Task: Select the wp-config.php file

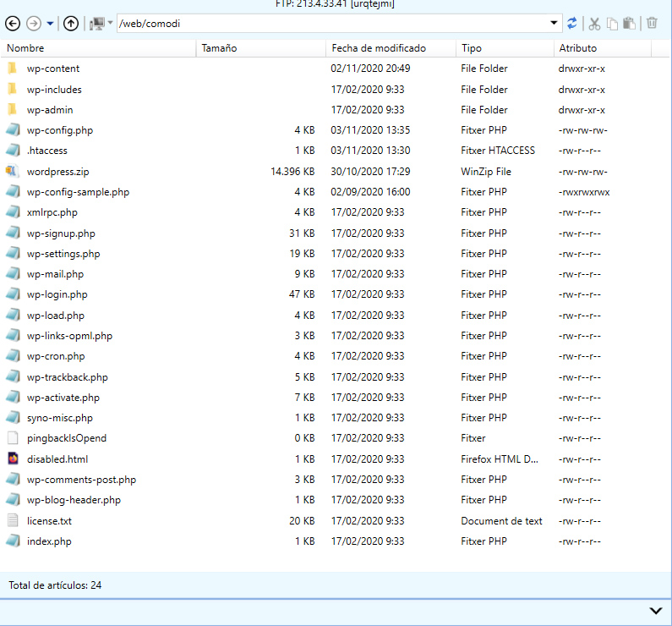Action: click(x=59, y=130)
